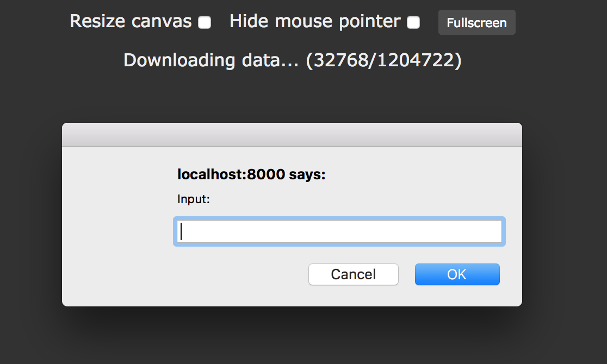Click the "Resize canvas" label text

[131, 21]
